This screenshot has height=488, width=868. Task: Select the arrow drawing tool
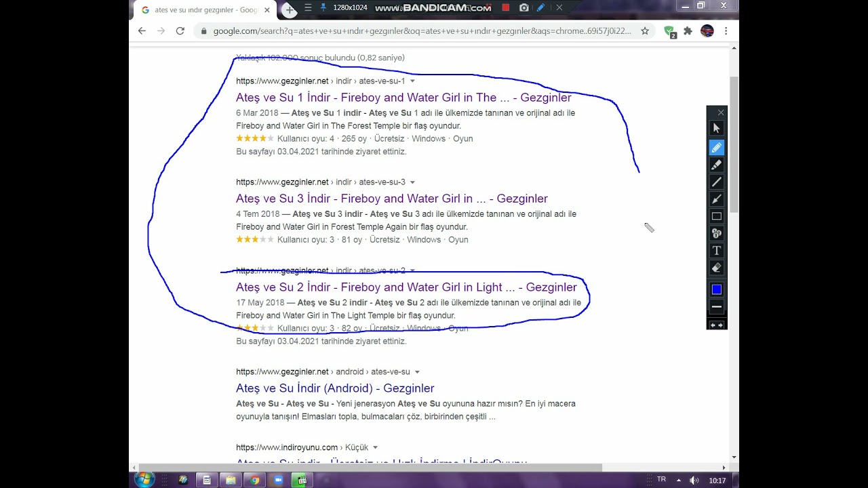716,199
